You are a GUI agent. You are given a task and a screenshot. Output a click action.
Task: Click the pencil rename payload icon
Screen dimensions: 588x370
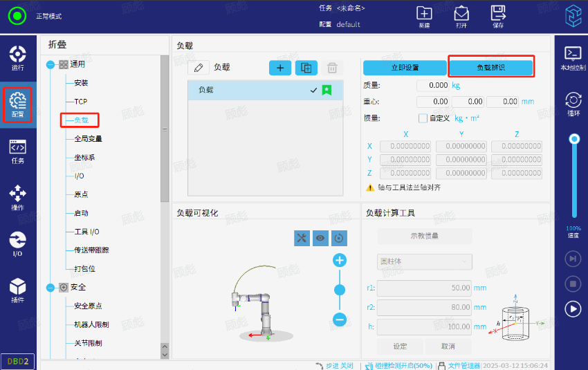[x=199, y=68]
